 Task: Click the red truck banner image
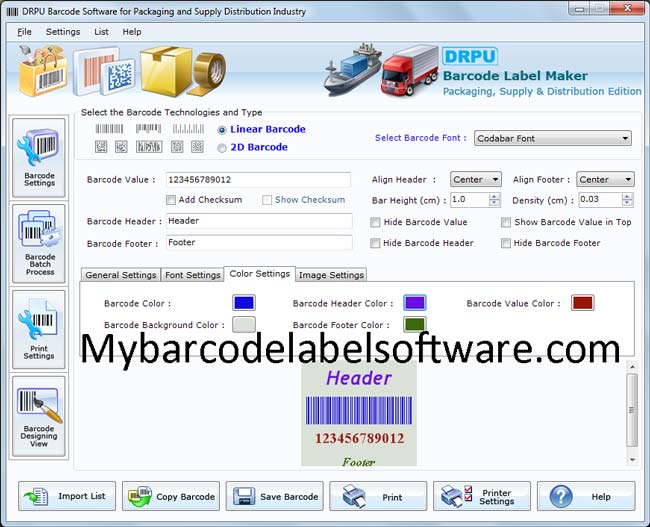tap(410, 70)
